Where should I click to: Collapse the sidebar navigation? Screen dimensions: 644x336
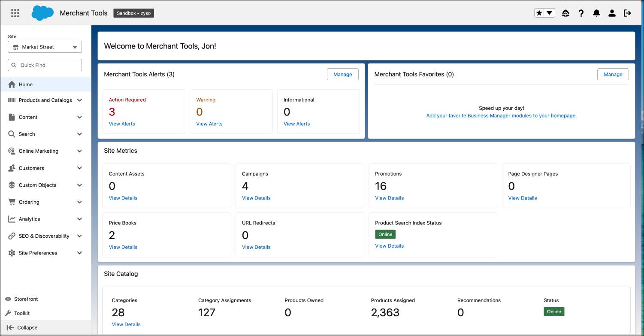45,327
